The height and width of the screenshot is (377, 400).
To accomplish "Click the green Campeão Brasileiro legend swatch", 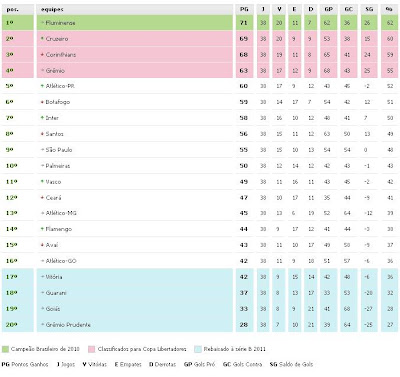I will 5,349.
